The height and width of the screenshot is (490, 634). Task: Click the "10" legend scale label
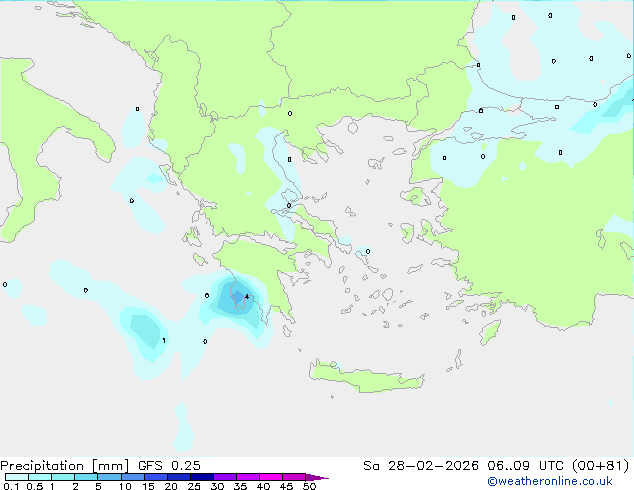click(125, 486)
